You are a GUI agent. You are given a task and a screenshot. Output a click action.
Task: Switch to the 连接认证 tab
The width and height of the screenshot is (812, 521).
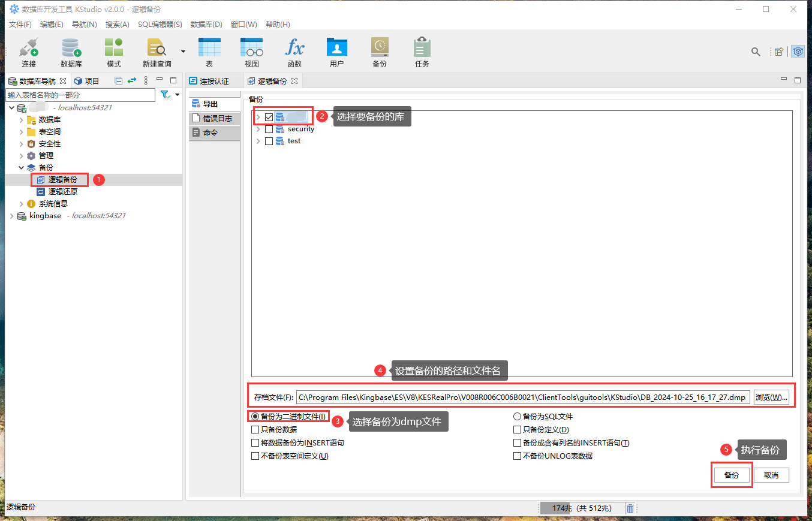pyautogui.click(x=214, y=81)
